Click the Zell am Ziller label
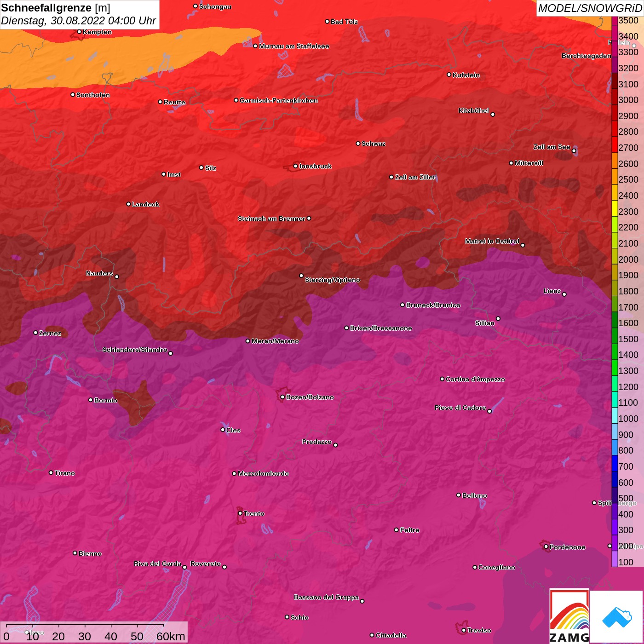 (x=415, y=177)
